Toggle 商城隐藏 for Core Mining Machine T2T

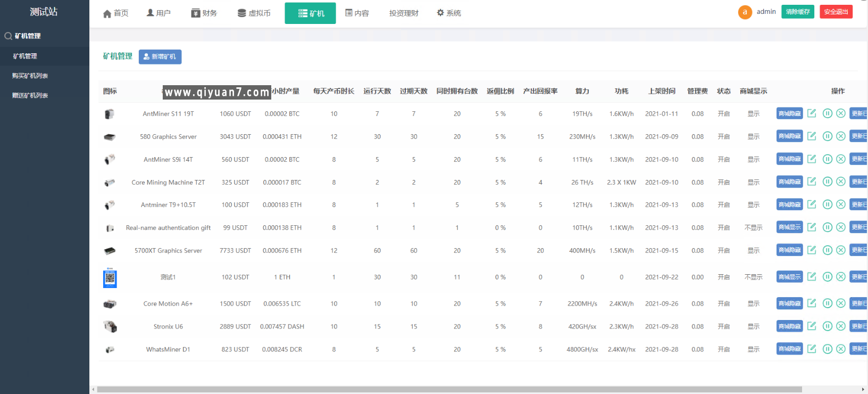tap(789, 182)
